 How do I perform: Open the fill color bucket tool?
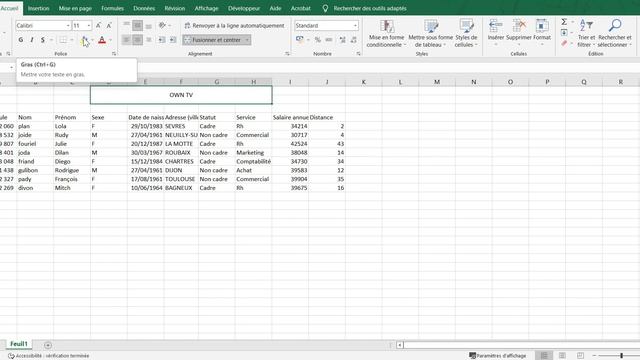coord(84,40)
